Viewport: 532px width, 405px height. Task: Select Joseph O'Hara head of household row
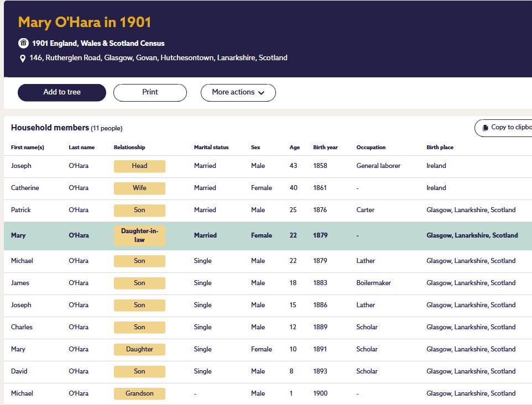(x=21, y=166)
